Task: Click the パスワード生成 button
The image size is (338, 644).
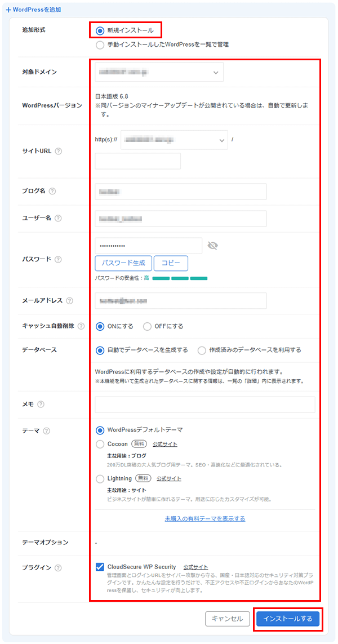Action: pos(123,263)
